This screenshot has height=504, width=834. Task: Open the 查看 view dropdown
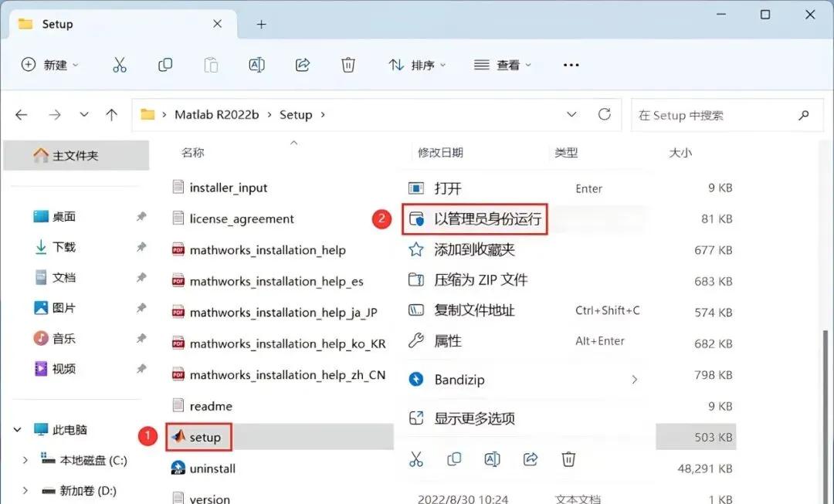(502, 65)
